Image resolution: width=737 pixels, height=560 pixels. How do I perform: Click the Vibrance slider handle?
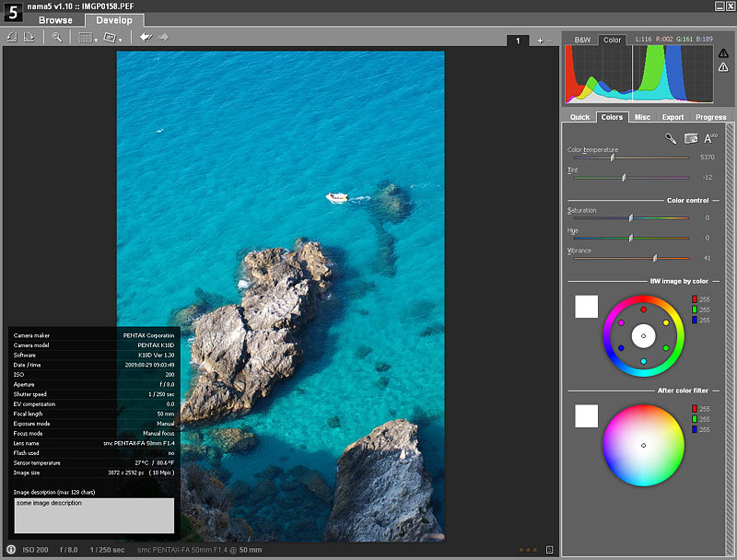(655, 258)
